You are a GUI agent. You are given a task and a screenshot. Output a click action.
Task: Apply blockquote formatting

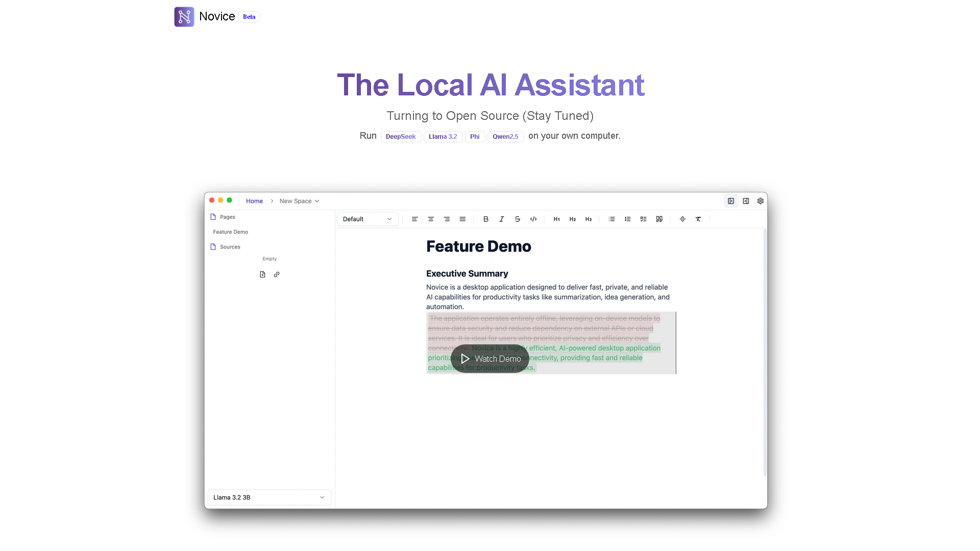[x=659, y=219]
